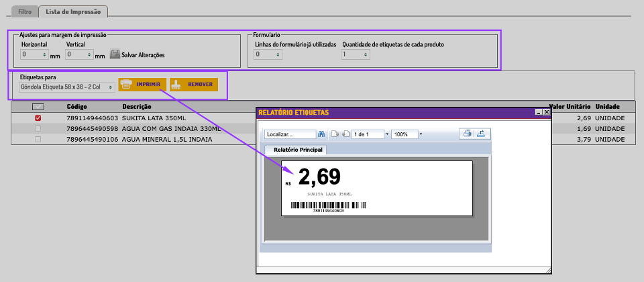Uncheck the SUKITA LATA 350ML row checkbox

[x=38, y=118]
